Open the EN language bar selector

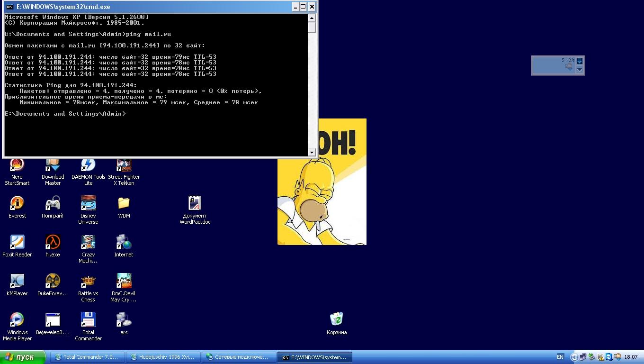click(x=560, y=357)
